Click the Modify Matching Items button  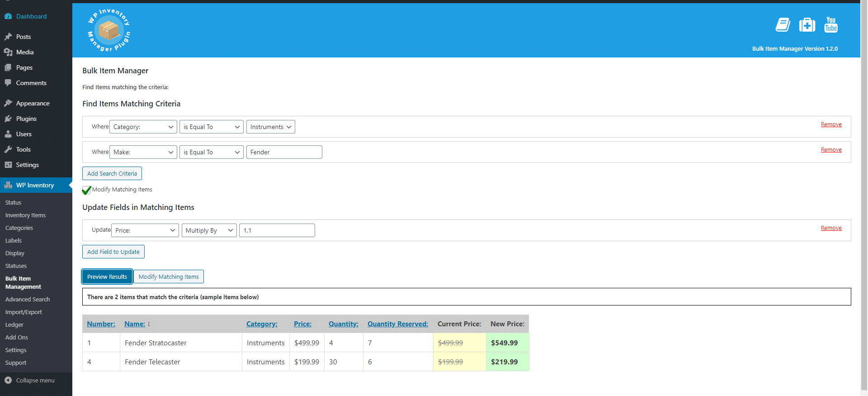[x=169, y=277]
